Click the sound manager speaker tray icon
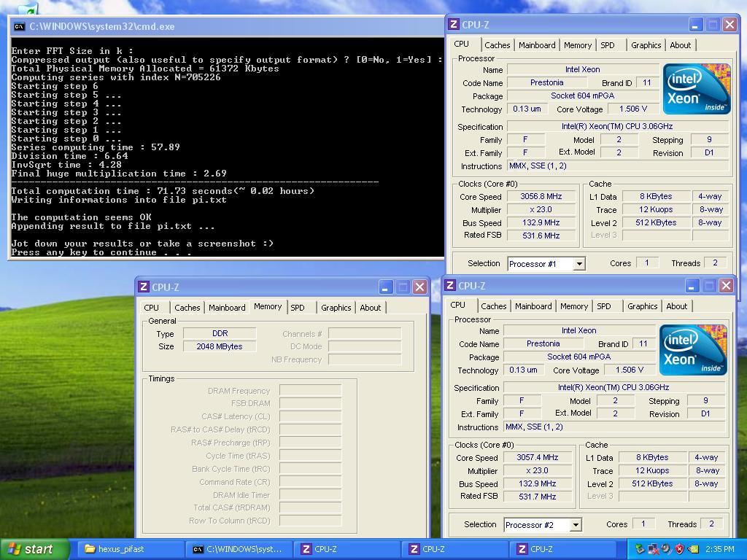This screenshot has height=560, width=747. point(667,549)
